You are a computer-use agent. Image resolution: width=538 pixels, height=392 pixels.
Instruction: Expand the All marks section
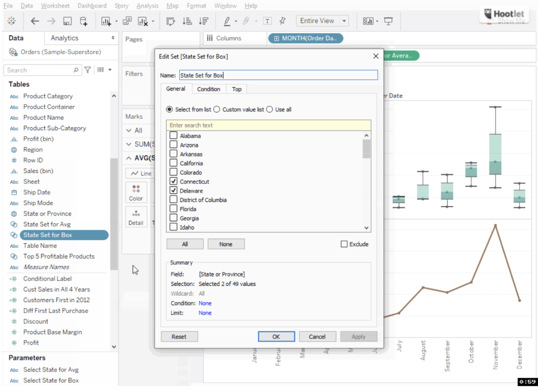pos(129,130)
